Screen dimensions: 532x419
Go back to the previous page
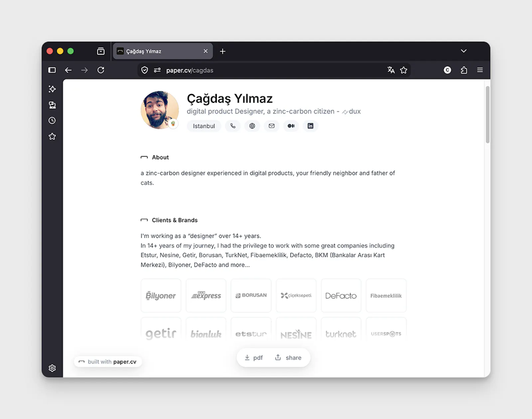(68, 70)
